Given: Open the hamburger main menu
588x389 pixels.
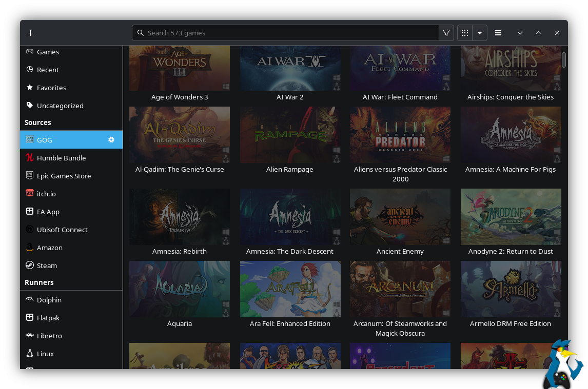Looking at the screenshot, I should 498,33.
